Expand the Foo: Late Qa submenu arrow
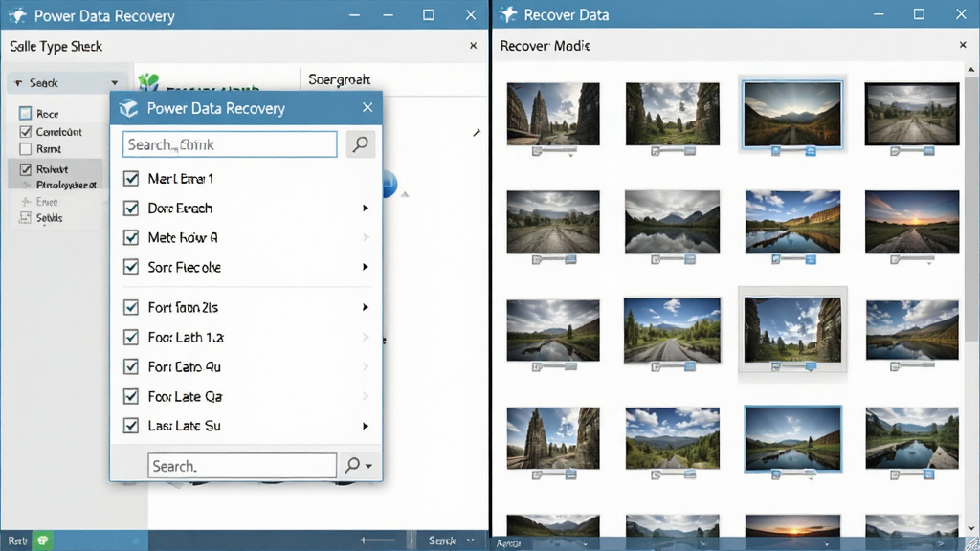The width and height of the screenshot is (980, 551). pyautogui.click(x=366, y=396)
